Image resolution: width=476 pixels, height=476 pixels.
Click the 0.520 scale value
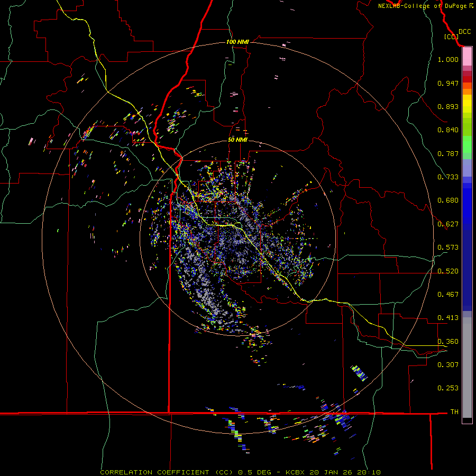[x=448, y=271]
